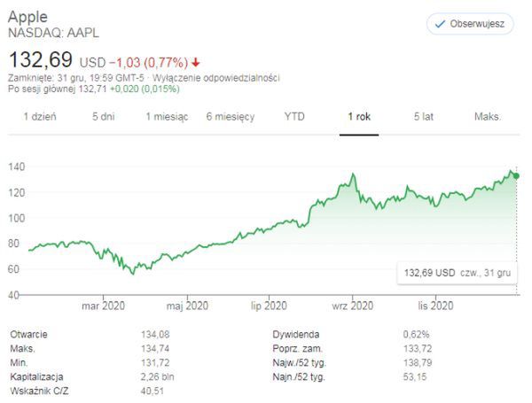Click the wrz 2020 axis label
This screenshot has height=403, width=532.
click(352, 306)
